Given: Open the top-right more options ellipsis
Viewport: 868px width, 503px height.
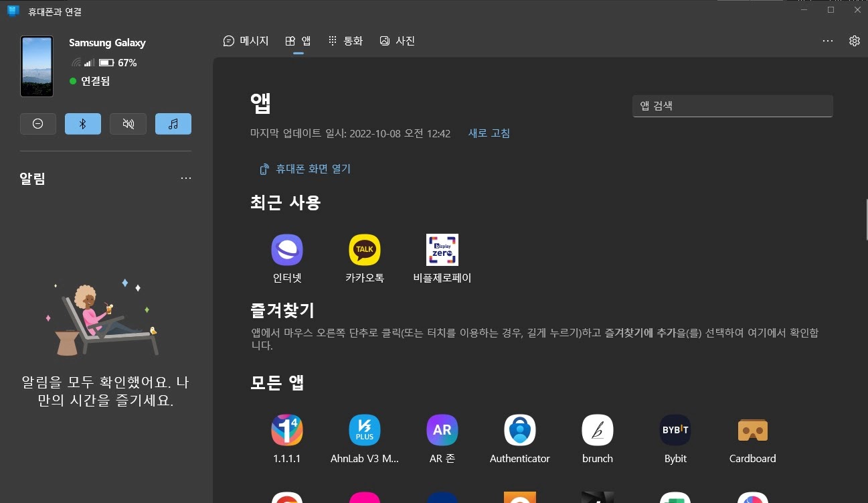Looking at the screenshot, I should [x=828, y=41].
